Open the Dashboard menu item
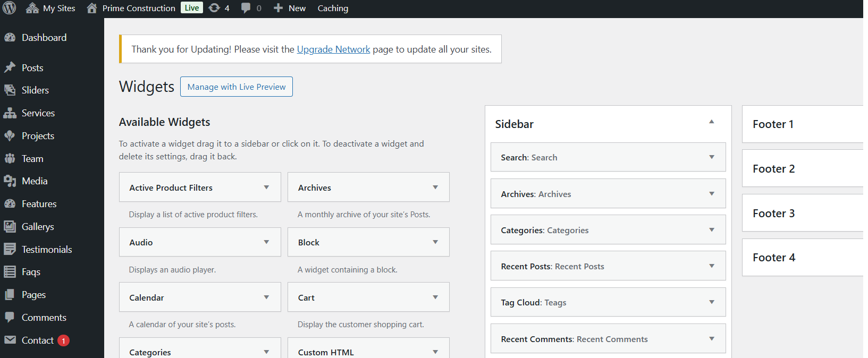 point(44,38)
